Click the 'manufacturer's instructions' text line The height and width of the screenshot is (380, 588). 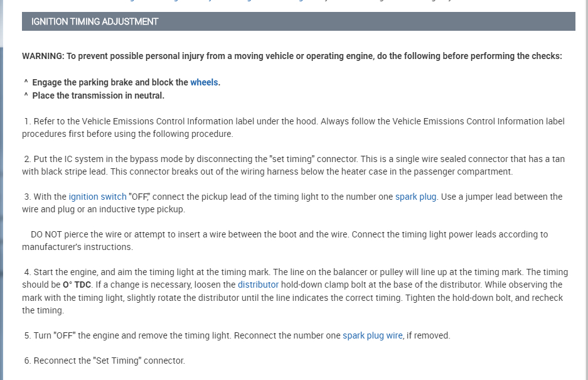(77, 247)
